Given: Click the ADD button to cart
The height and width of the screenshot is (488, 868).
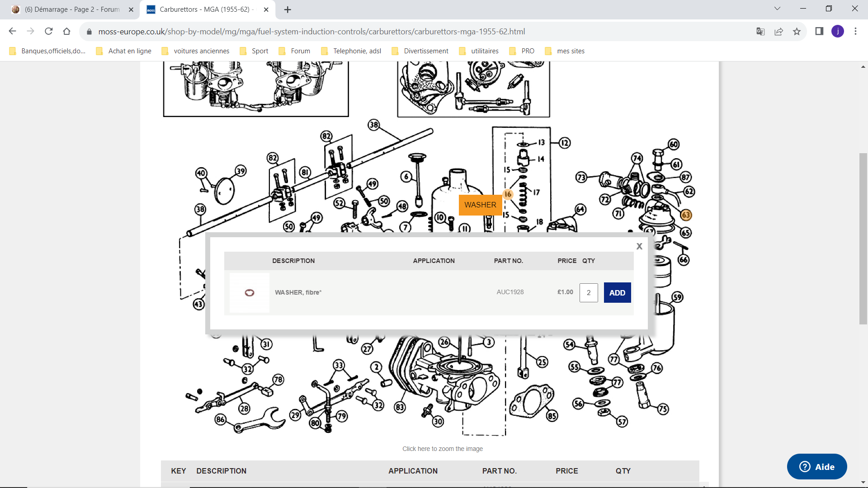Looking at the screenshot, I should (x=617, y=292).
